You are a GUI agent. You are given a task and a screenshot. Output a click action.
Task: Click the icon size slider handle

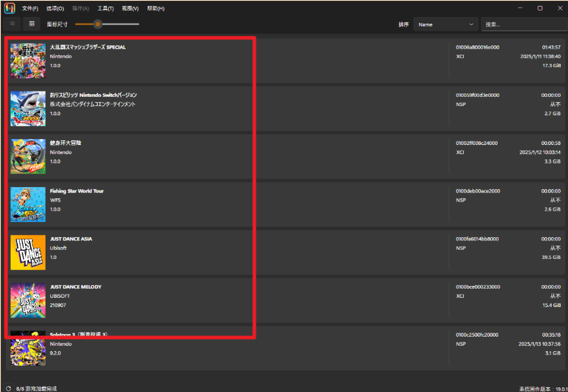[98, 24]
